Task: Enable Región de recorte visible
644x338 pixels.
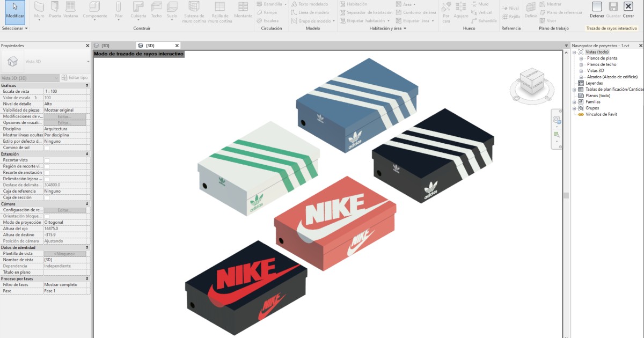Action: [x=47, y=166]
